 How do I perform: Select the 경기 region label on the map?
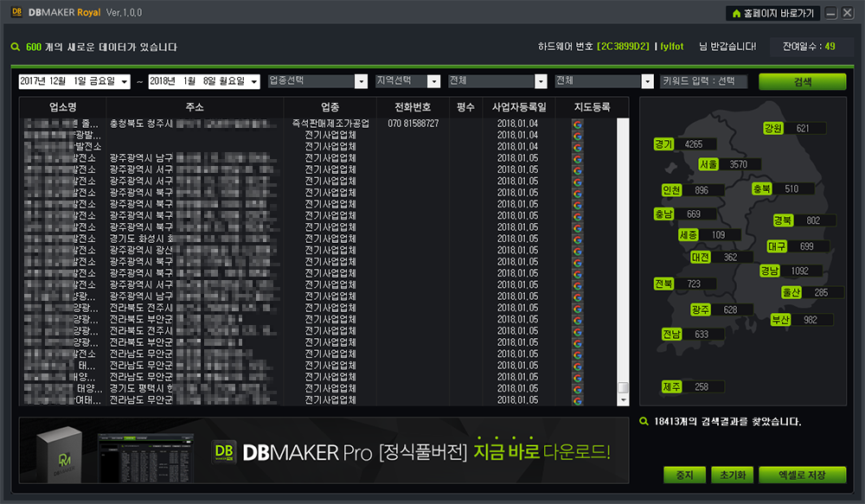pyautogui.click(x=664, y=144)
